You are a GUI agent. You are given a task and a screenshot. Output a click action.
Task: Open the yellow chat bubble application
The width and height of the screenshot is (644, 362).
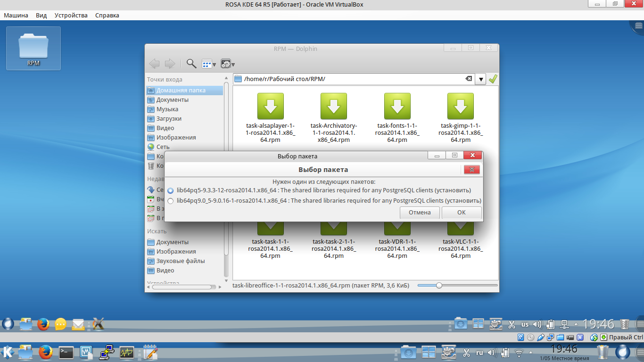coord(60,324)
